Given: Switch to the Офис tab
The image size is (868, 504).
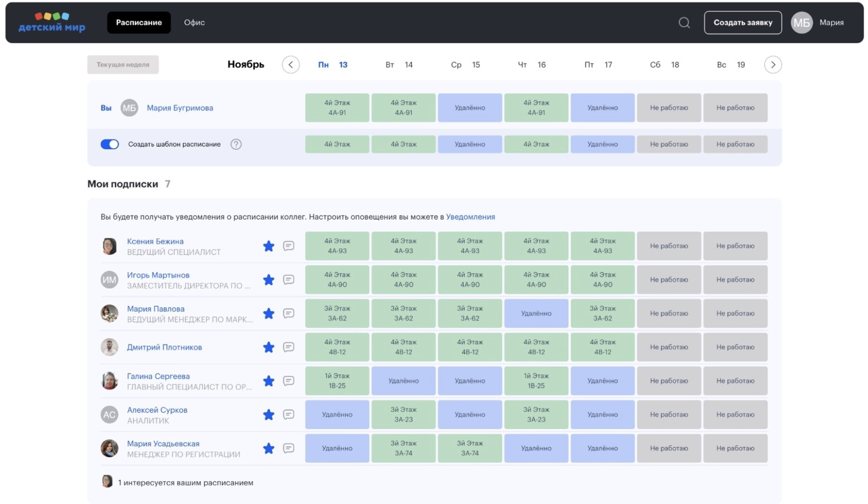Looking at the screenshot, I should [x=194, y=22].
